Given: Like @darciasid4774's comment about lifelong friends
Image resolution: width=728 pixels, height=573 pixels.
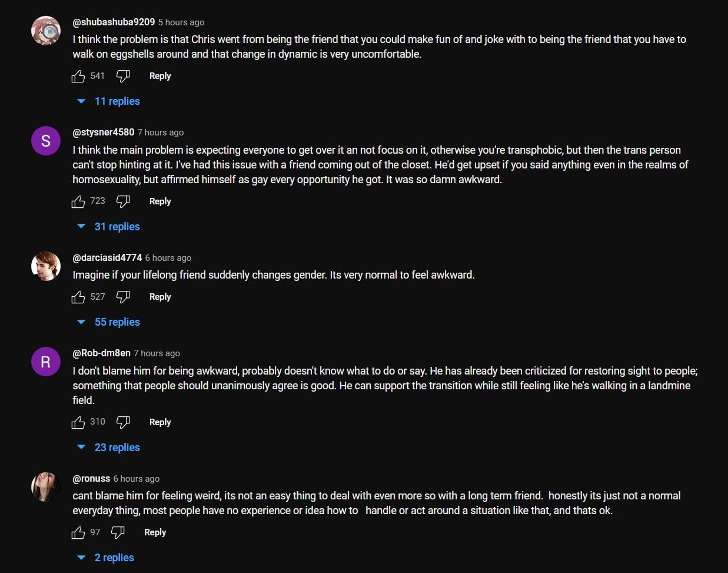Looking at the screenshot, I should click(78, 296).
